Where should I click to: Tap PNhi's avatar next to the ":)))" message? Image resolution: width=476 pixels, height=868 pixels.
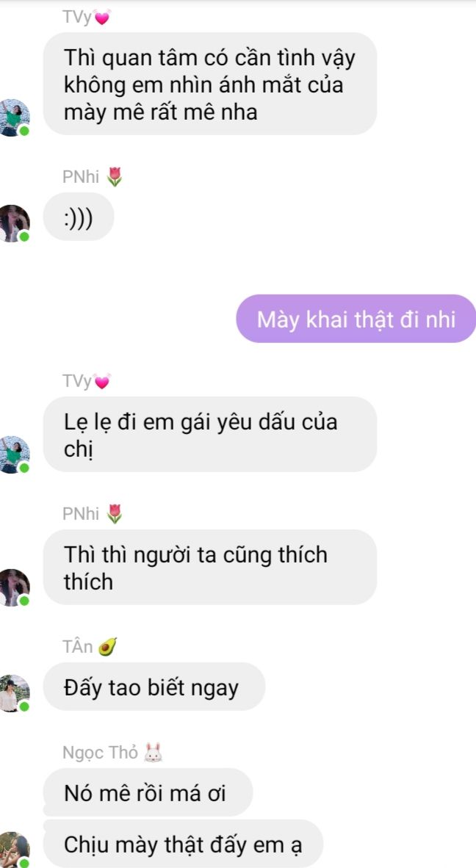[14, 223]
